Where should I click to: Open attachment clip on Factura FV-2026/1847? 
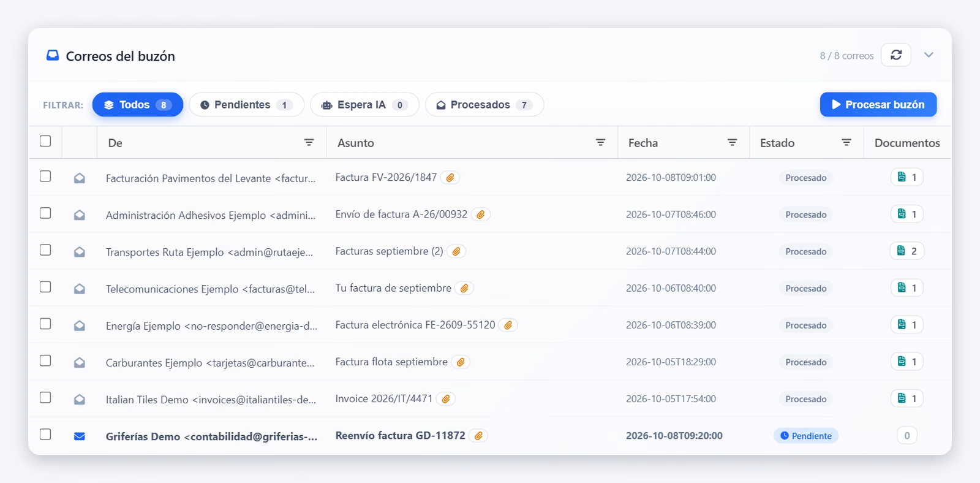click(450, 178)
